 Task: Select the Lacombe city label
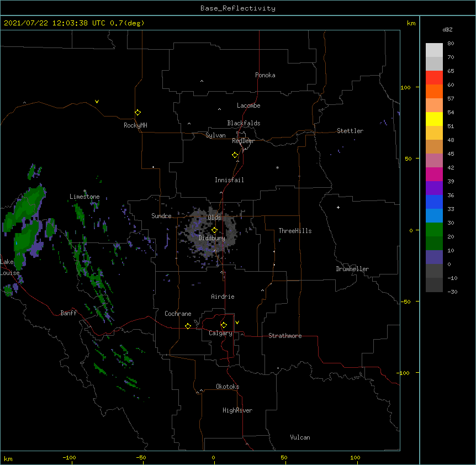point(248,105)
